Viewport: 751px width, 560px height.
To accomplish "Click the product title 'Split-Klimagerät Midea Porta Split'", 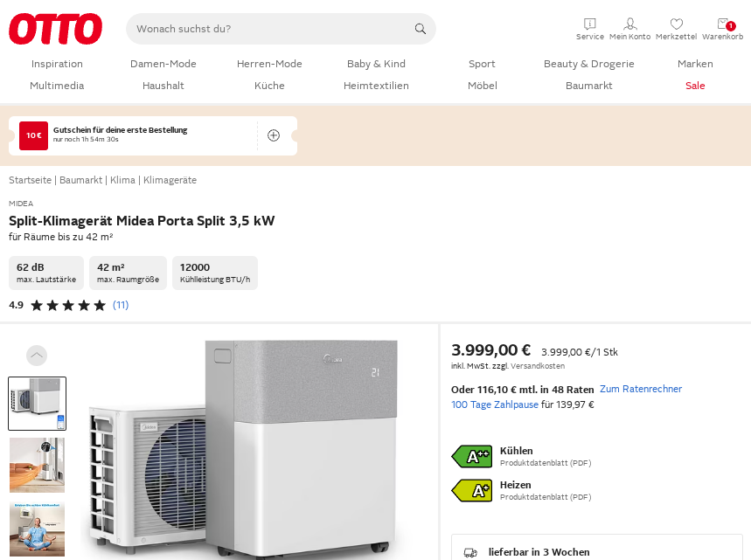I will click(142, 221).
